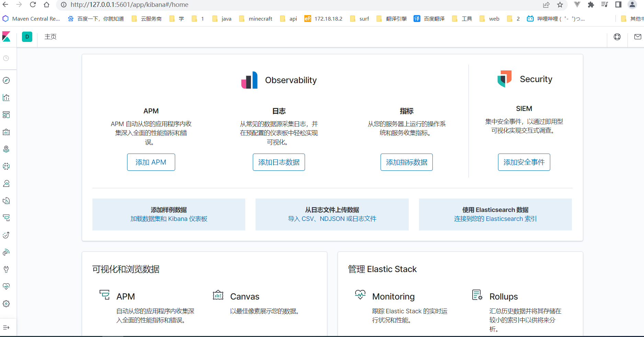Open Visualize in the left sidebar
The height and width of the screenshot is (337, 644).
6,98
